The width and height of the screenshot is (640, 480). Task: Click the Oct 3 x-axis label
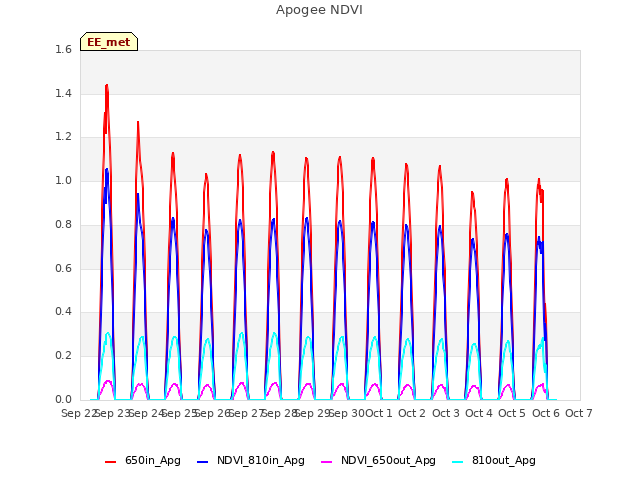pos(446,413)
